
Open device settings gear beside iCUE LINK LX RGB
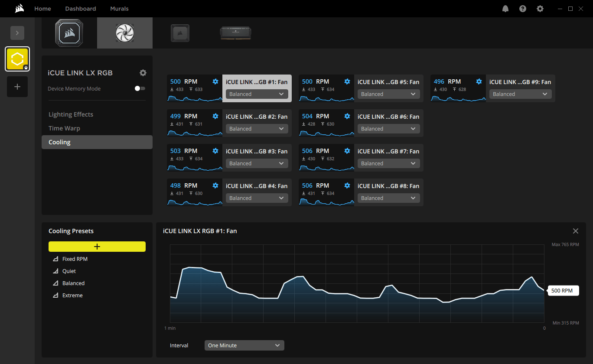[x=143, y=73]
